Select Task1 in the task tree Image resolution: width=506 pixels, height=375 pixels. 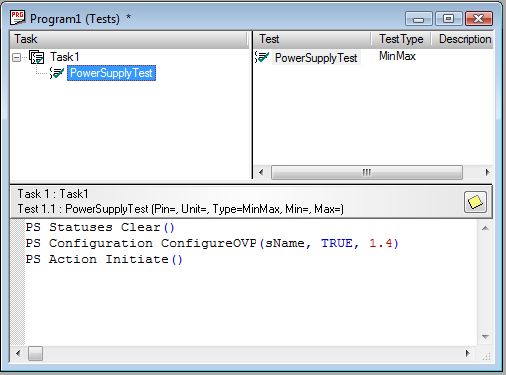tap(65, 57)
